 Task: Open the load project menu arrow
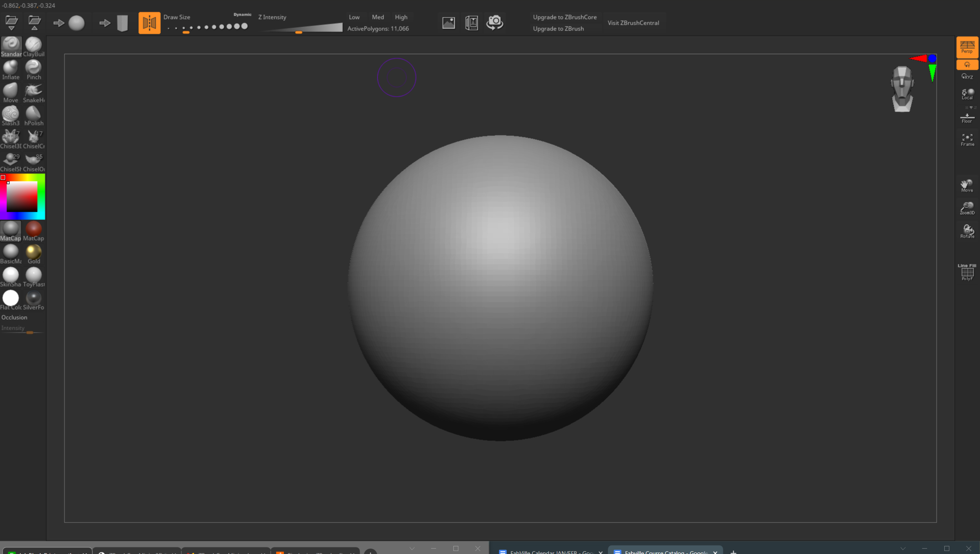11,29
